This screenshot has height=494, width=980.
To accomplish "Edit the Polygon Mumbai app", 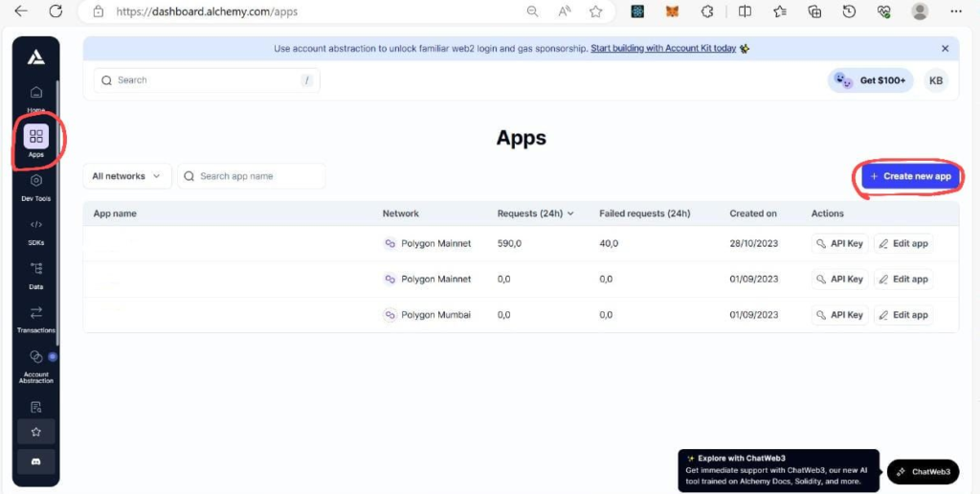I will (x=903, y=315).
